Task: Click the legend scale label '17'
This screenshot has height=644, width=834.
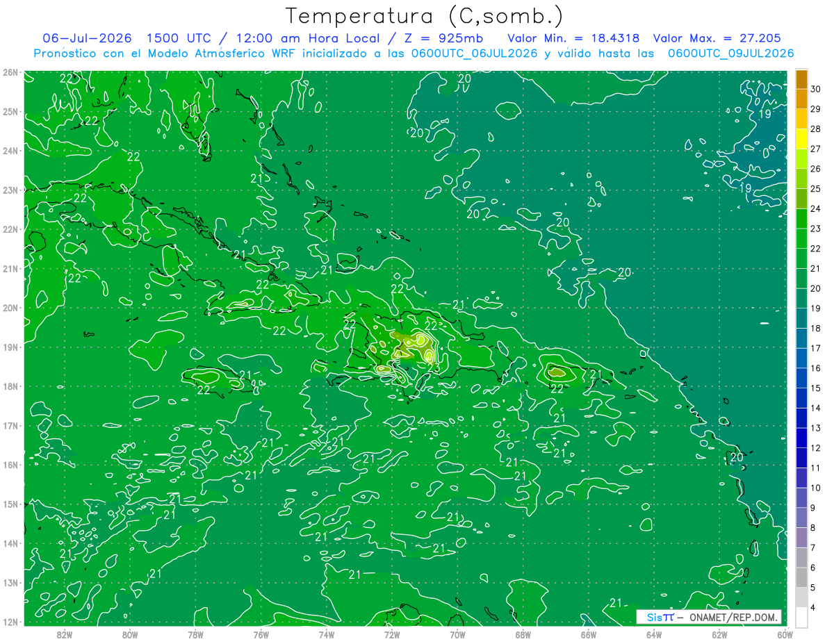Action: coord(815,348)
